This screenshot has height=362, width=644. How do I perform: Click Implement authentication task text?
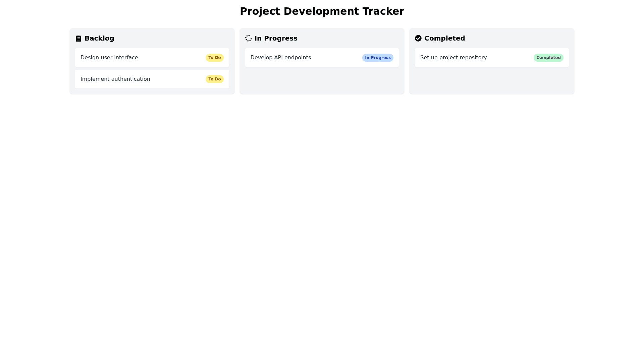coord(115,79)
